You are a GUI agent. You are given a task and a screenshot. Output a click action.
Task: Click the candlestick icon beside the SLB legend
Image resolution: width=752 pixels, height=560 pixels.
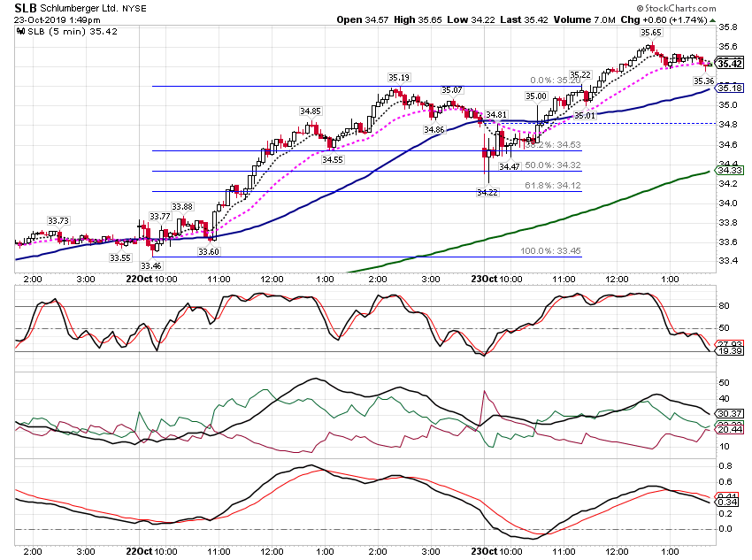click(x=20, y=32)
